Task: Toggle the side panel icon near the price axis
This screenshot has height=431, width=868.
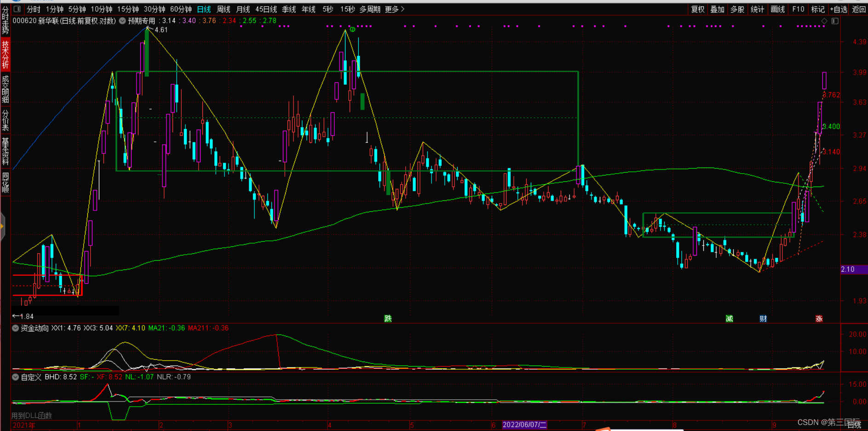Action: [x=835, y=21]
